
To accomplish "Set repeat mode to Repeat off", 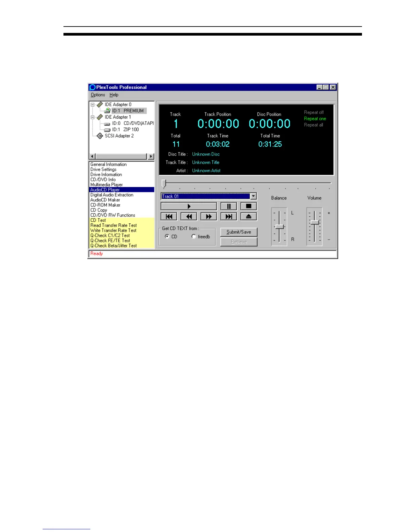I will pyautogui.click(x=314, y=113).
